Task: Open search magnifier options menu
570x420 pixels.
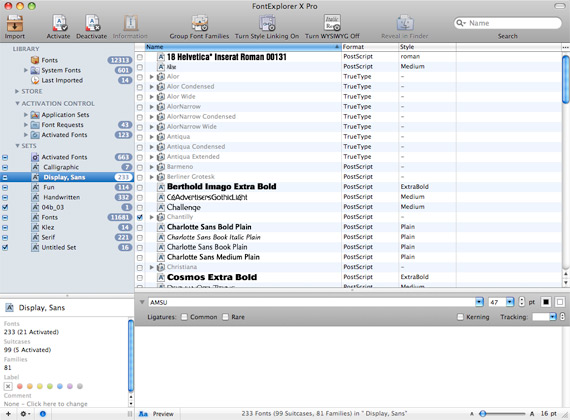Action: (x=461, y=23)
